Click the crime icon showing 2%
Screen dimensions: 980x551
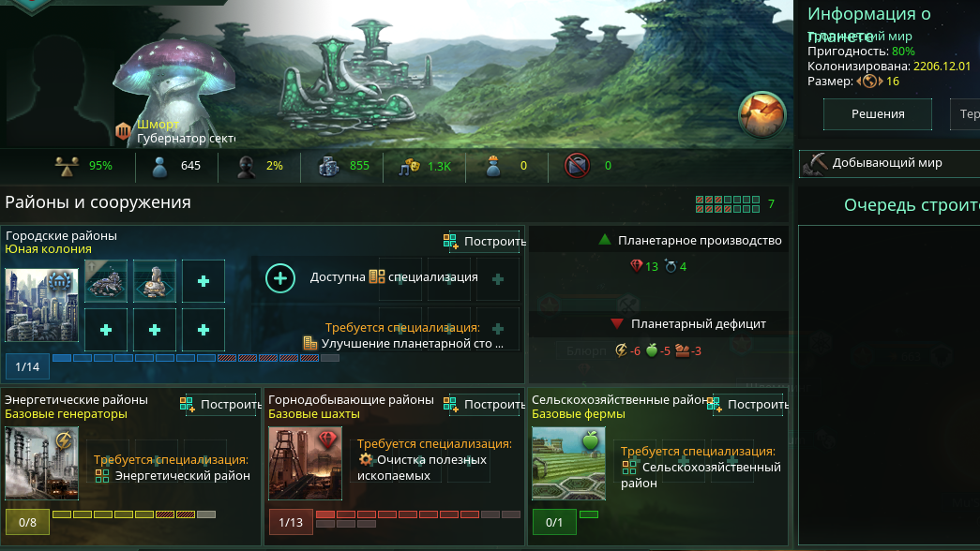tap(247, 166)
